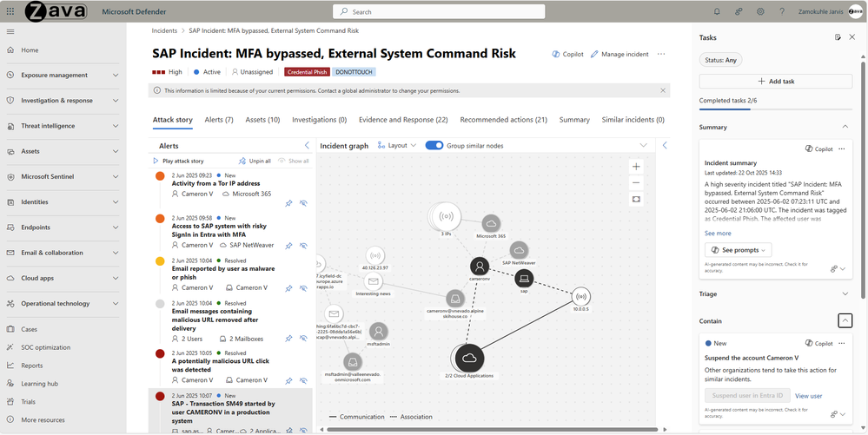This screenshot has height=435, width=868.
Task: Pin the Email reported by user alert
Action: 288,288
